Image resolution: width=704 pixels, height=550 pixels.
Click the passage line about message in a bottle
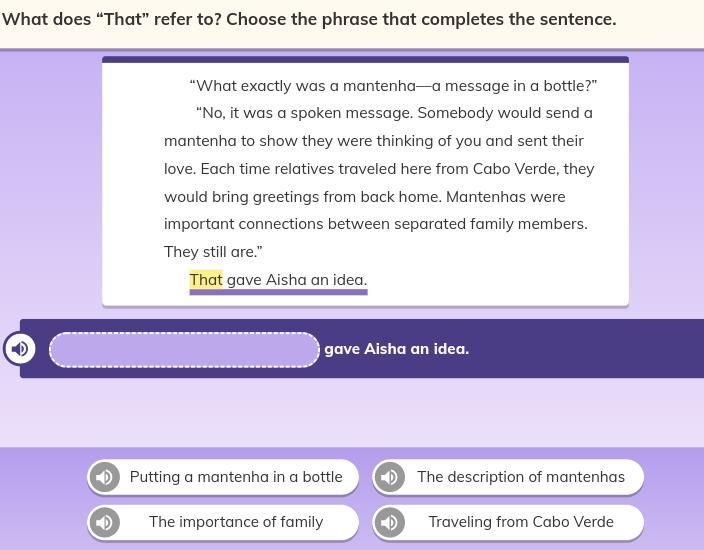click(393, 85)
